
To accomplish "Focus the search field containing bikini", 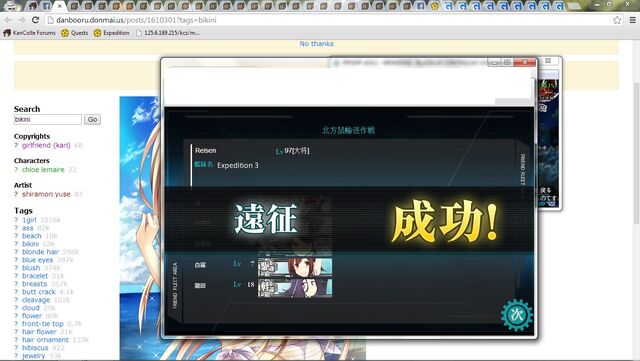I will [48, 119].
